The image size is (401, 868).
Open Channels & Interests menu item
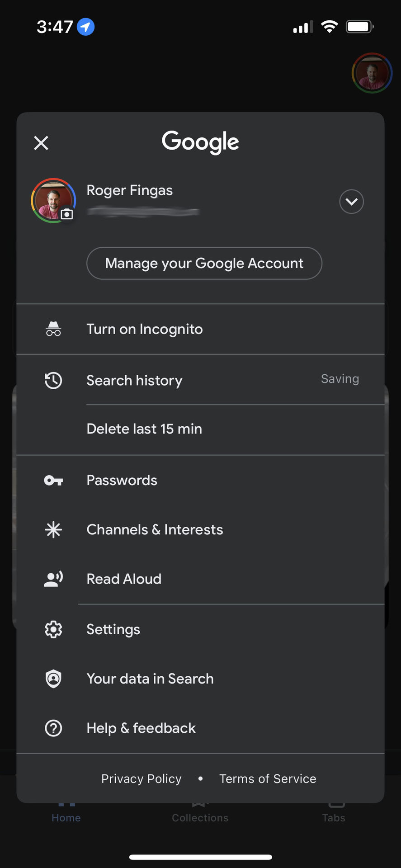(x=155, y=529)
